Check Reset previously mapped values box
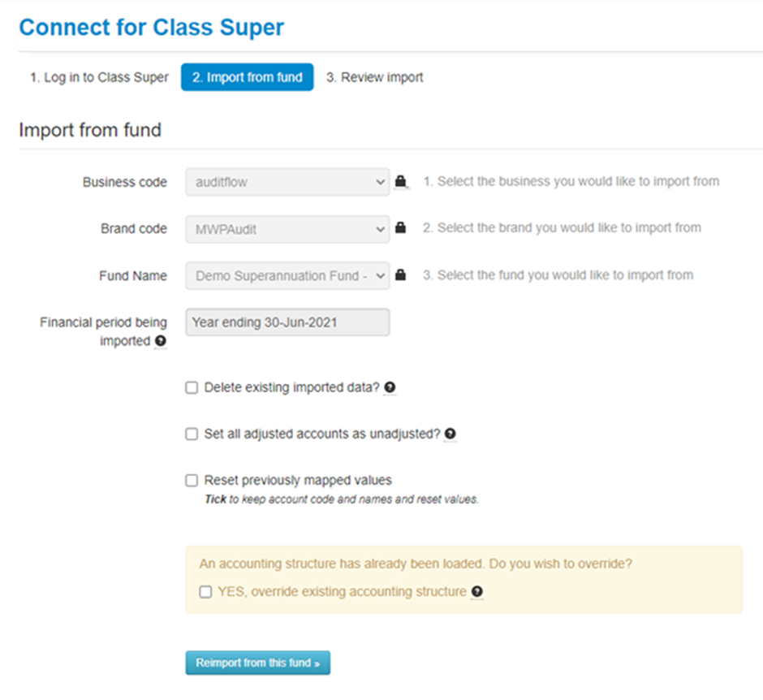 click(x=192, y=481)
